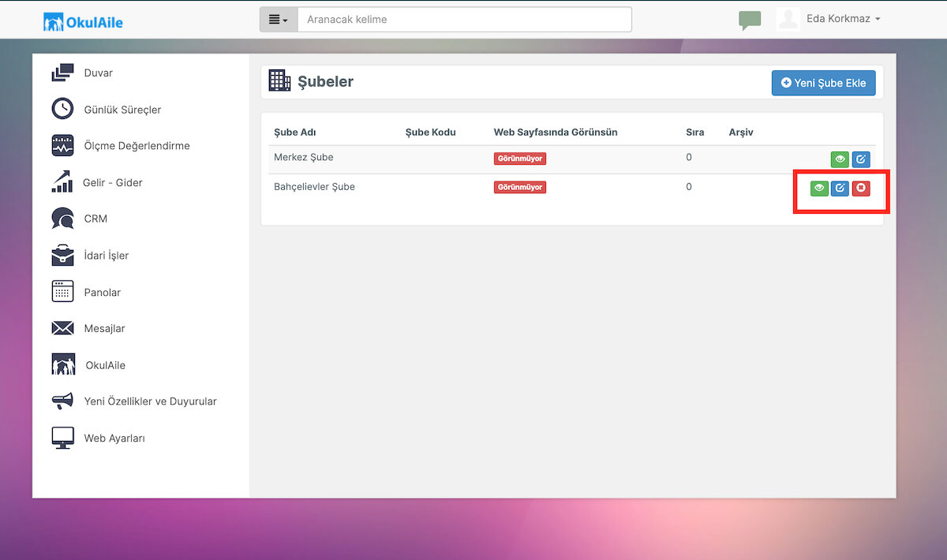Image resolution: width=947 pixels, height=560 pixels.
Task: Open the Web Ayarları link
Action: pyautogui.click(x=114, y=439)
